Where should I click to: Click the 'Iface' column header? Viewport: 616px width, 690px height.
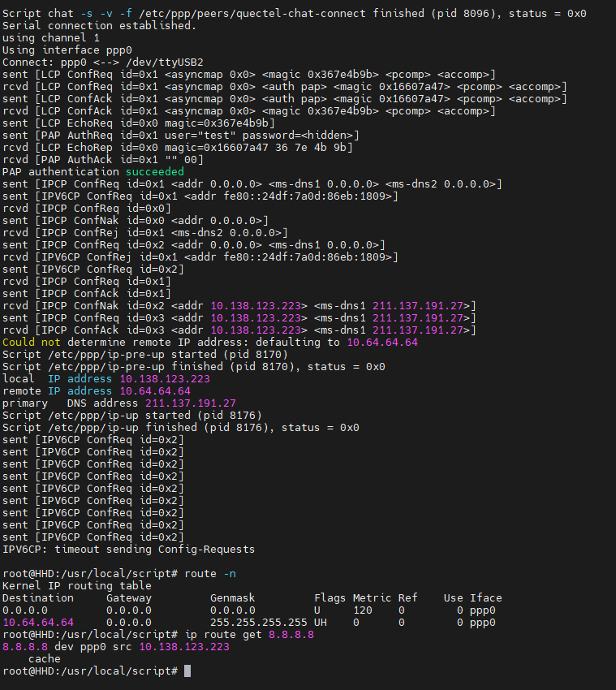tap(485, 598)
